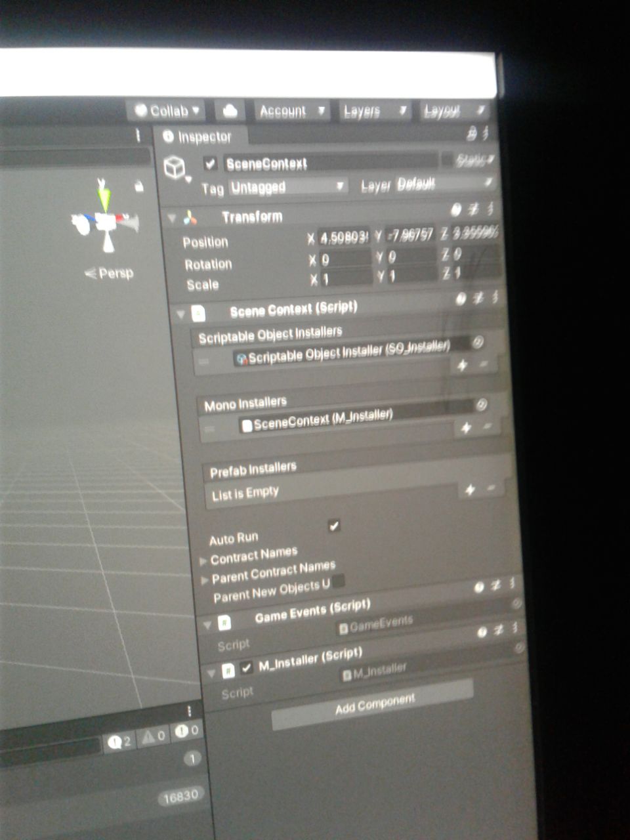Open Transform component context menu
Screen dimensions: 630x840
point(490,209)
